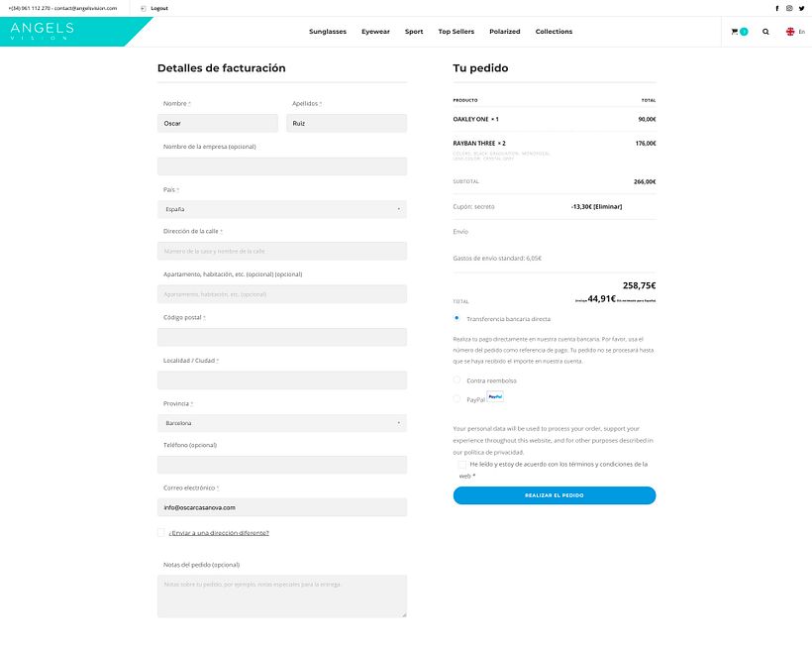
Task: Open the Sunglasses menu
Action: click(x=328, y=32)
